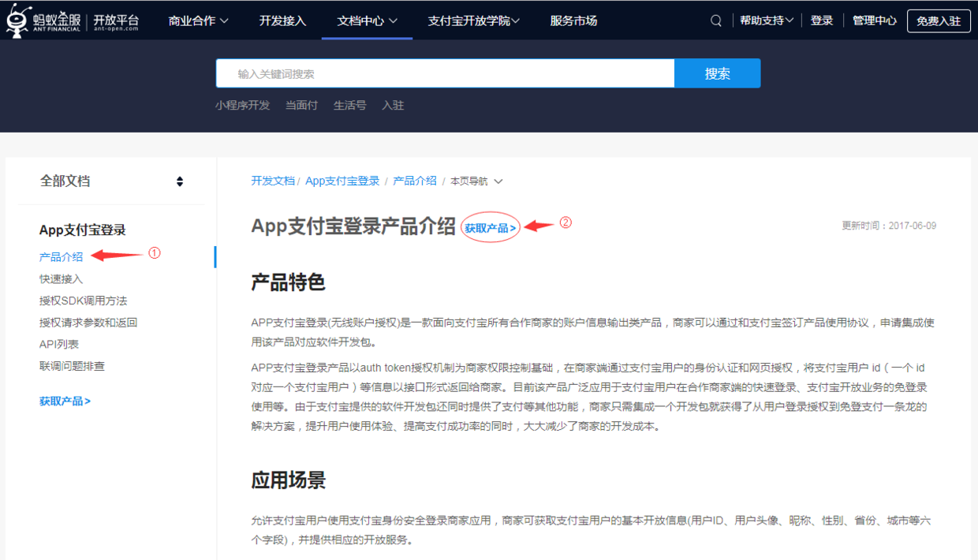The image size is (978, 560).
Task: Click the 免费入驻 button
Action: [x=939, y=21]
